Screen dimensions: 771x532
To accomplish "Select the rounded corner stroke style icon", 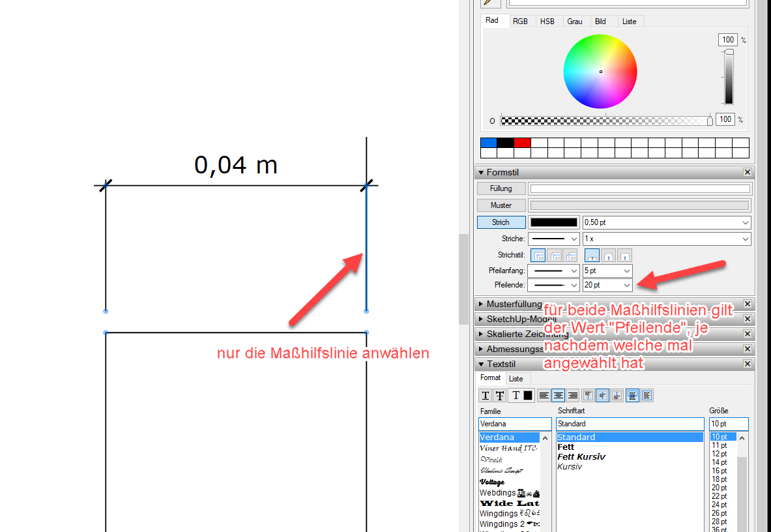I will point(555,256).
